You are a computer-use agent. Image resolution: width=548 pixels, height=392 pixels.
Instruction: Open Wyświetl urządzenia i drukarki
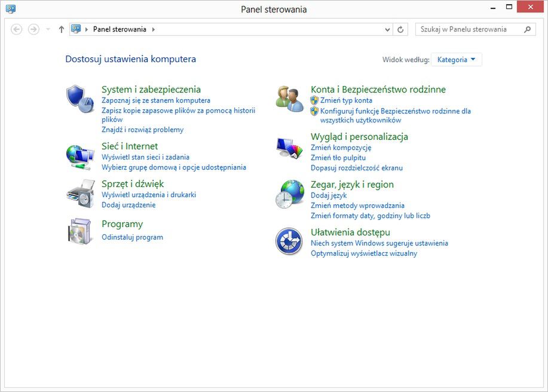[x=149, y=195]
